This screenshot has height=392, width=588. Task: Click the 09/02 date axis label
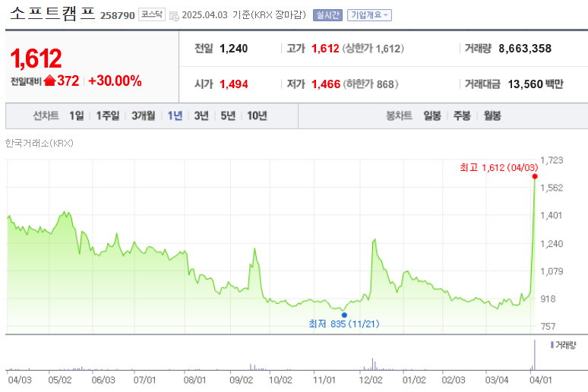pos(241,380)
